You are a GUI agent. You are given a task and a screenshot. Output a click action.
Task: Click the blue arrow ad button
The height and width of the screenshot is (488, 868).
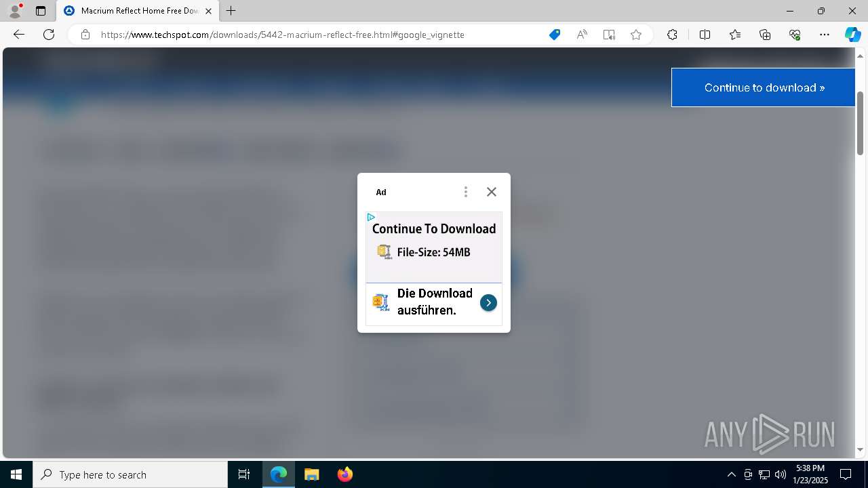click(488, 303)
